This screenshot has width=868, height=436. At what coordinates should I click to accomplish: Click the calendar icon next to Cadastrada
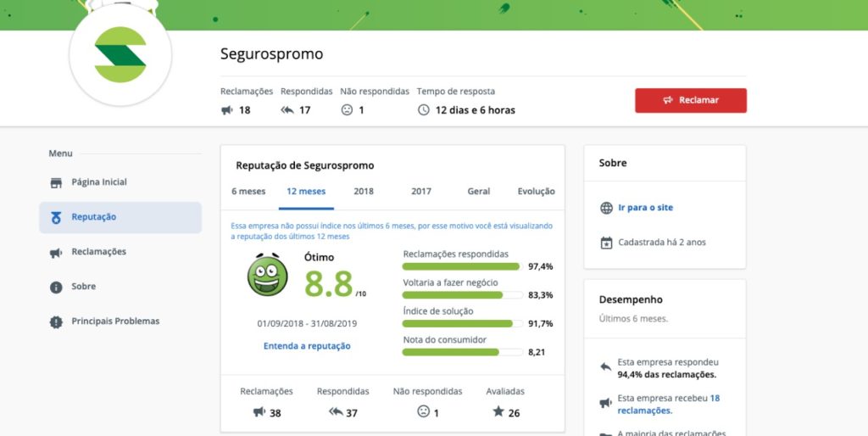pyautogui.click(x=607, y=243)
